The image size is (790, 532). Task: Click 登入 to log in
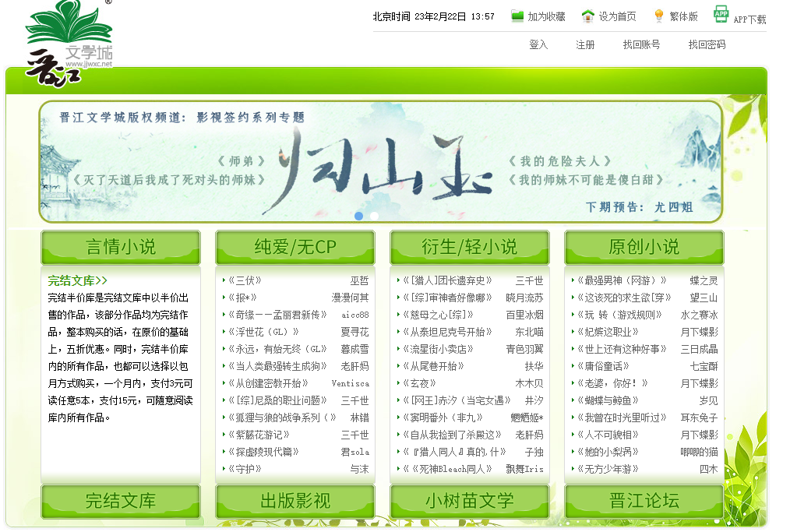point(538,45)
